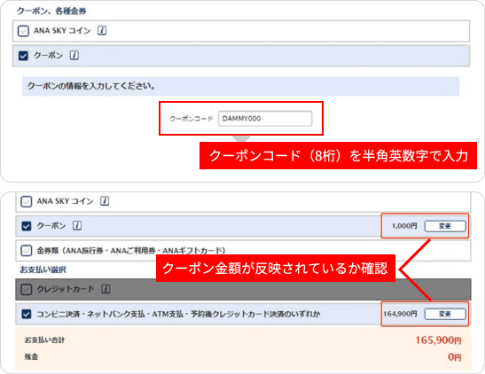This screenshot has width=485, height=374.
Task: Uncheck the クーポン checkbox in the lower panel
Action: tap(26, 226)
